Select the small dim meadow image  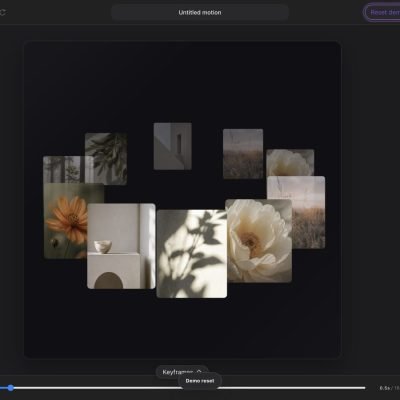coord(243,154)
